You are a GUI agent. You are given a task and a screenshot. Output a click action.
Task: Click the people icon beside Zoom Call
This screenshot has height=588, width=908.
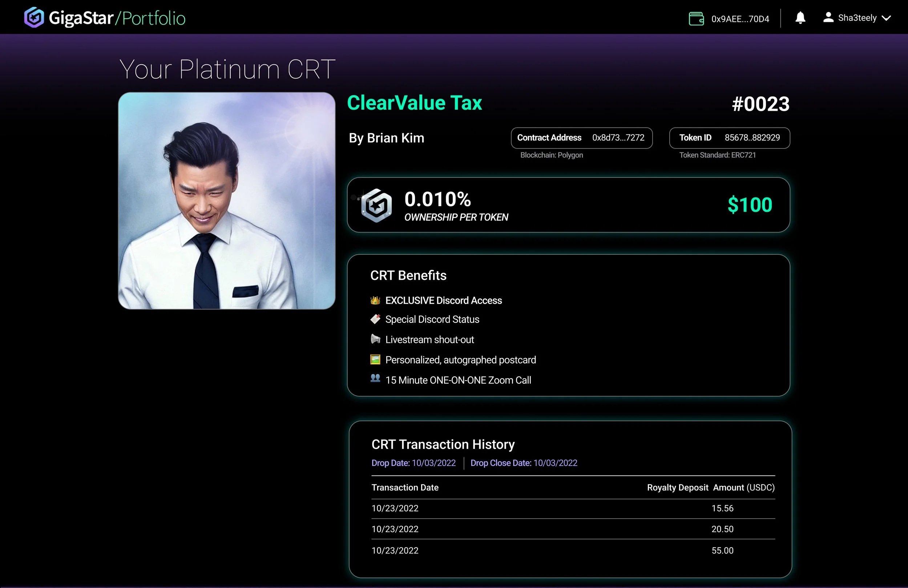(x=375, y=378)
